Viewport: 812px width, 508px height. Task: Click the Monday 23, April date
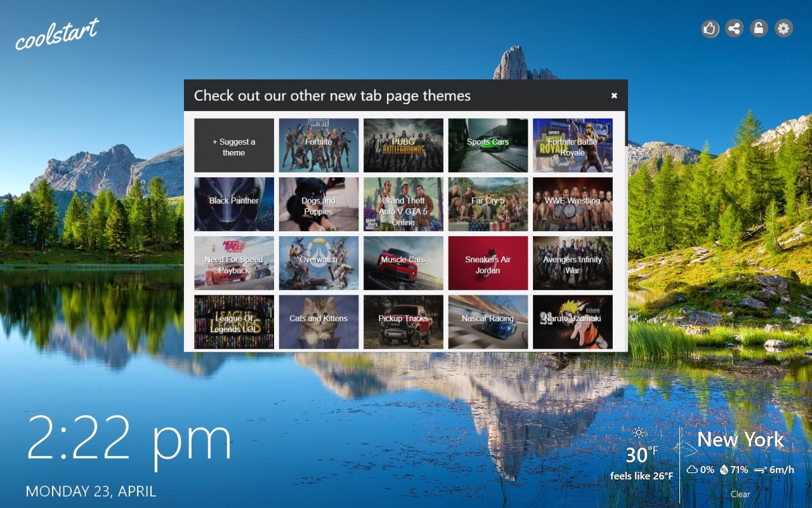[91, 491]
